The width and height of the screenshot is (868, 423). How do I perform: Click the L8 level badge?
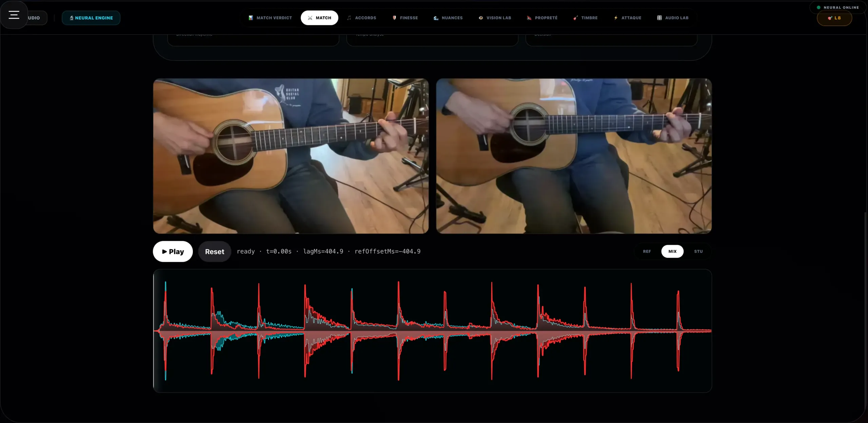[x=834, y=18]
